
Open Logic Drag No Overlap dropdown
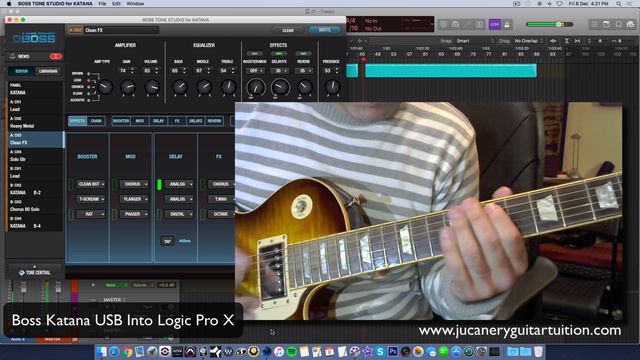(529, 41)
